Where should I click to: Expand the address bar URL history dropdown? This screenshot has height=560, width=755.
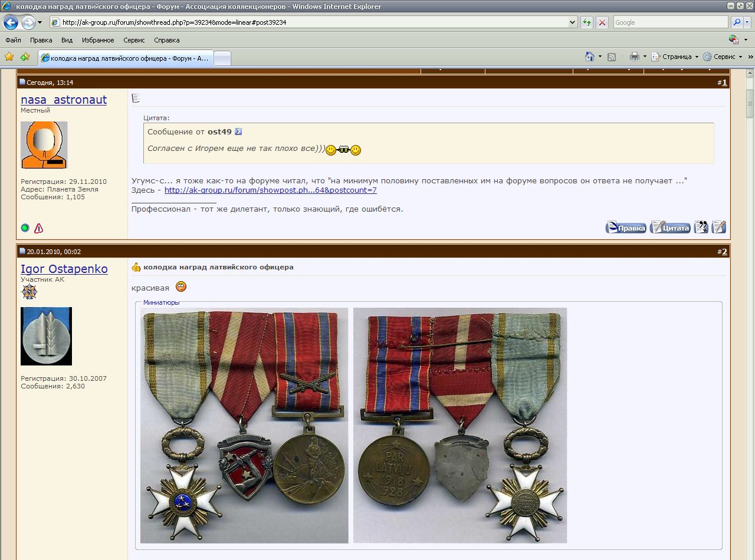pyautogui.click(x=573, y=22)
